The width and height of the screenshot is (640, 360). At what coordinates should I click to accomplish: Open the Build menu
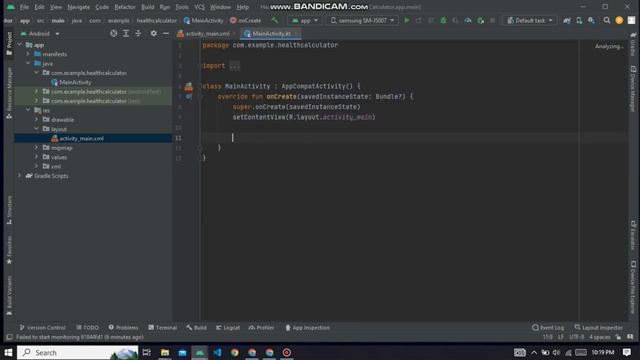[147, 7]
